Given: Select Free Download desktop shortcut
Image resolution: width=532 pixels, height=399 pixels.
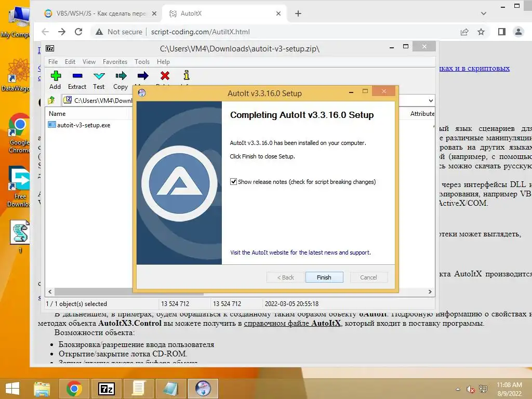Looking at the screenshot, I should tap(19, 187).
